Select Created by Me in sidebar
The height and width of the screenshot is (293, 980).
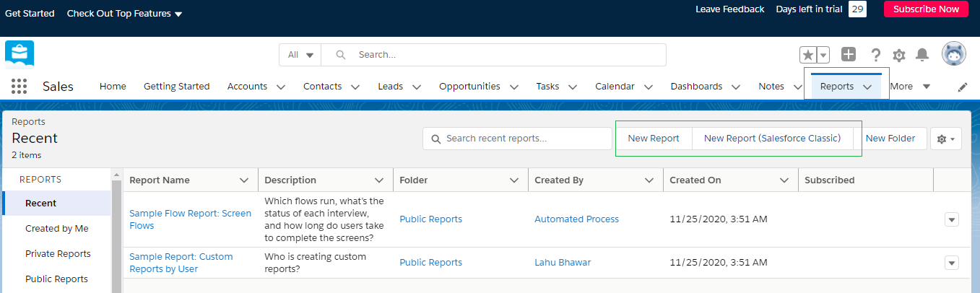tap(57, 228)
